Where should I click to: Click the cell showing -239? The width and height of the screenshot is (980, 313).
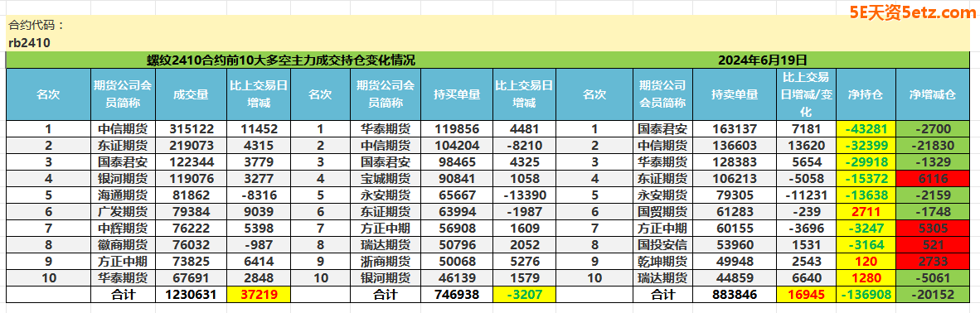pyautogui.click(x=806, y=211)
